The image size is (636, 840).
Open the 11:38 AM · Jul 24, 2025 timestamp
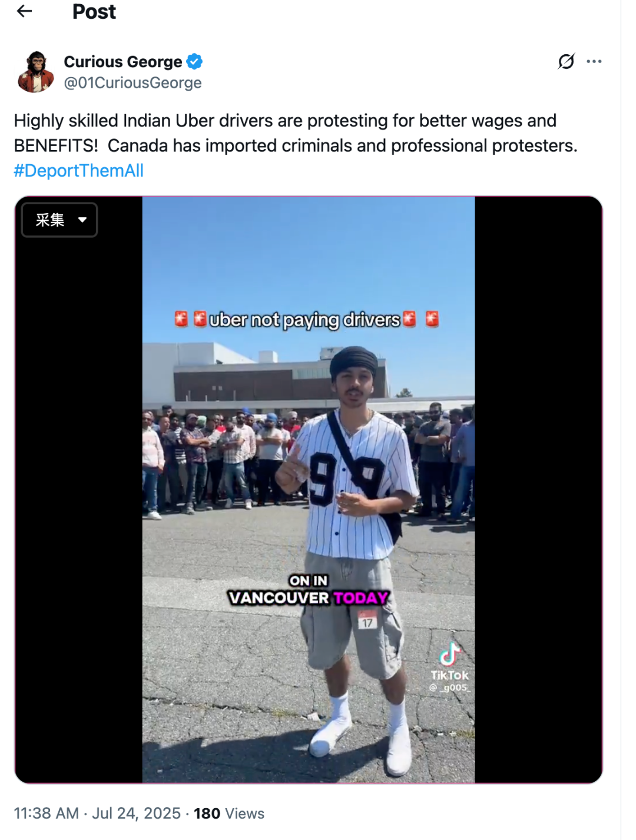97,814
